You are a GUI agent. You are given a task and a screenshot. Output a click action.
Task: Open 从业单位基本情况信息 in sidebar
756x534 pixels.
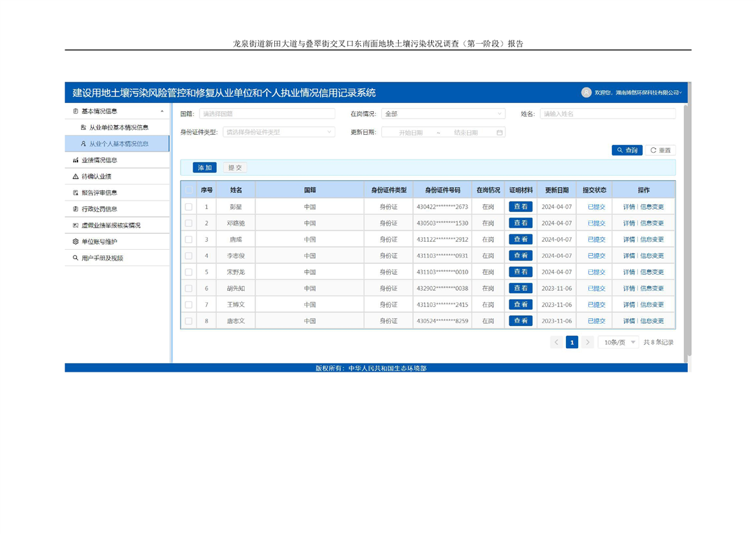pyautogui.click(x=119, y=127)
